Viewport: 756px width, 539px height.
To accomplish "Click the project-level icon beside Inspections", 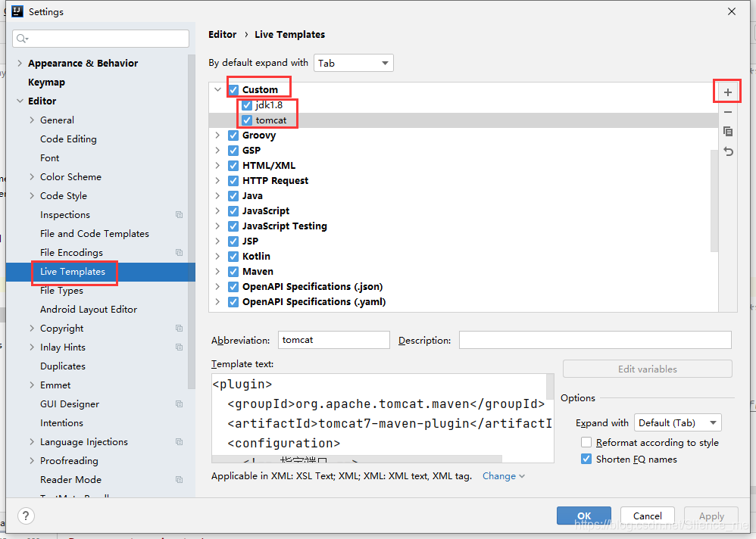I will 179,215.
